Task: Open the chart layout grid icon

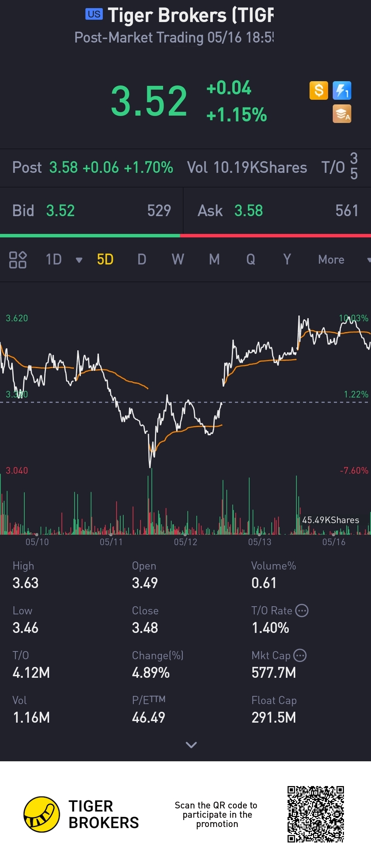Action: [18, 259]
